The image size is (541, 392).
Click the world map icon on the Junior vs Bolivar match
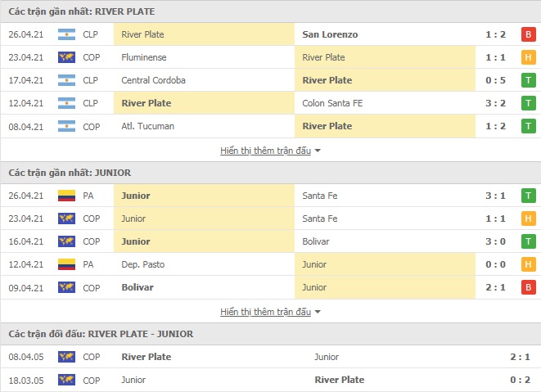(x=66, y=241)
